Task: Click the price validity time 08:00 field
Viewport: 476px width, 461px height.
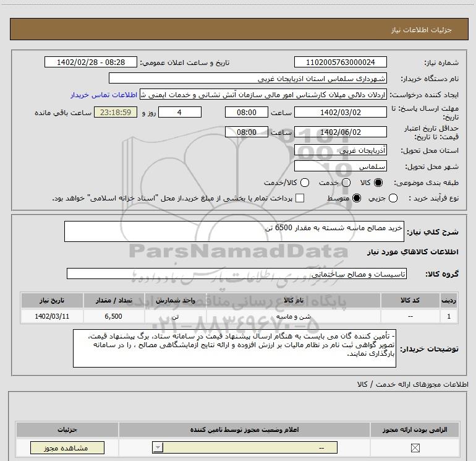Action: [x=247, y=132]
